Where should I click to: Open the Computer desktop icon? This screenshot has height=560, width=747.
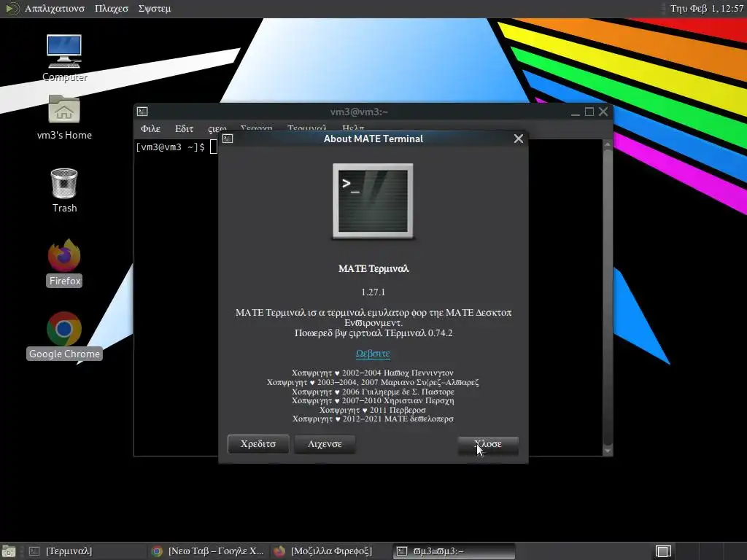coord(64,58)
